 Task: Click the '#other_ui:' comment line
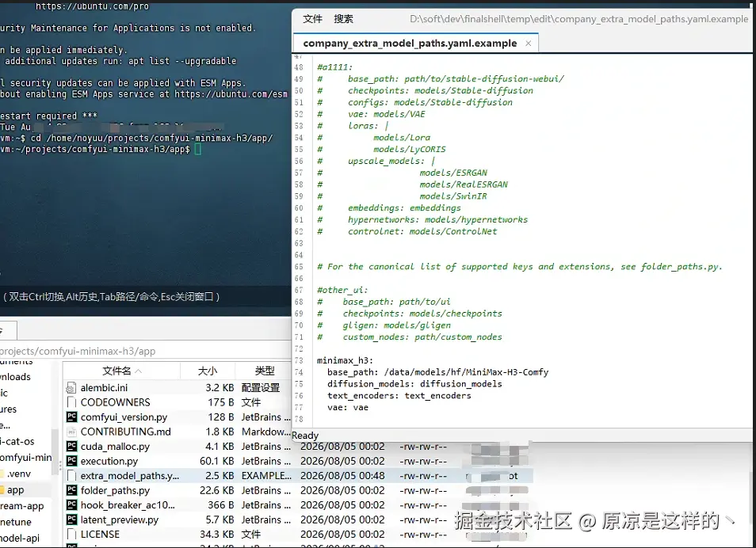(x=342, y=290)
